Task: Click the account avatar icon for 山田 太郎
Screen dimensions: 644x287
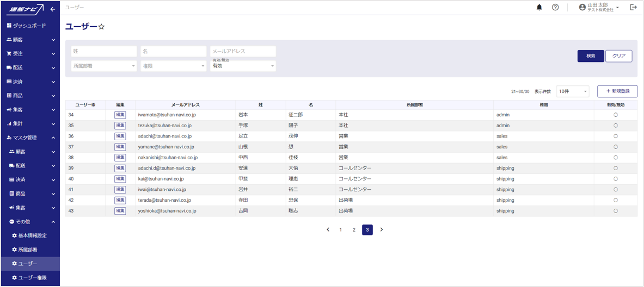Action: tap(582, 8)
